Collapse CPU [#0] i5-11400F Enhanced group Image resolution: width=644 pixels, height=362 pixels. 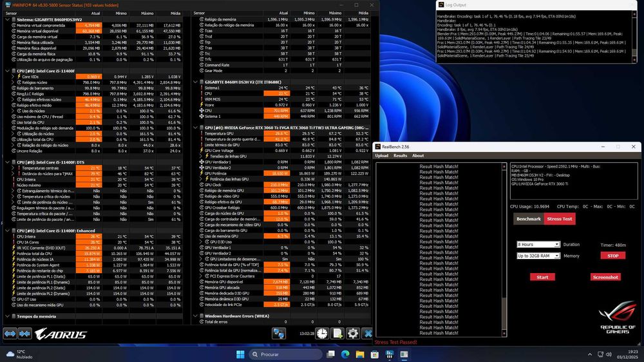(x=7, y=231)
